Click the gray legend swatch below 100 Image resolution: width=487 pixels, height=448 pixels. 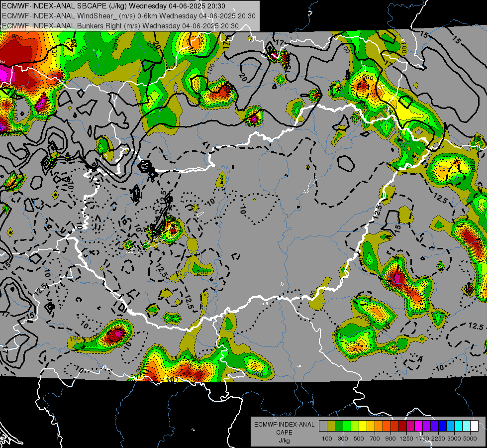pos(323,426)
